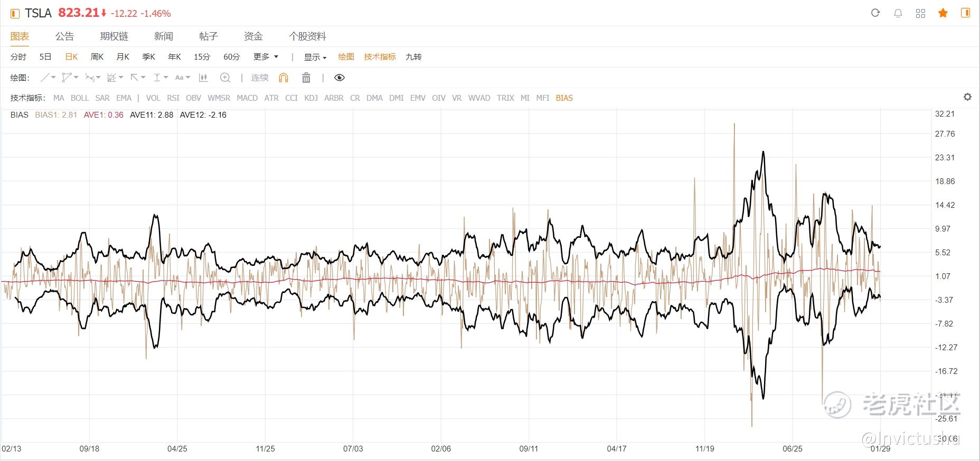This screenshot has width=980, height=461.
Task: Select the RSI indicator
Action: click(x=173, y=98)
